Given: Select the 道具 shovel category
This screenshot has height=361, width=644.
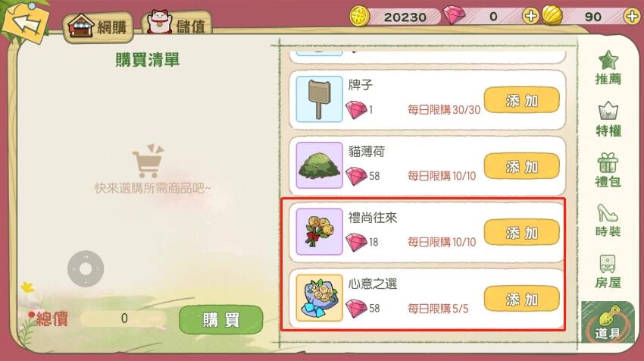Looking at the screenshot, I should pos(608,322).
